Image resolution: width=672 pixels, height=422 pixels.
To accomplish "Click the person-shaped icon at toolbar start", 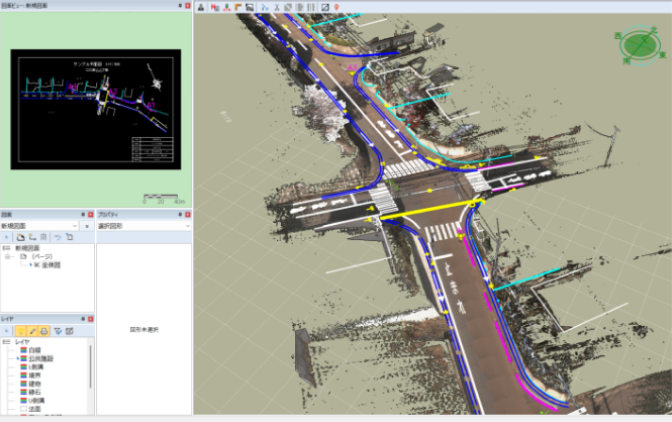I will [x=201, y=7].
